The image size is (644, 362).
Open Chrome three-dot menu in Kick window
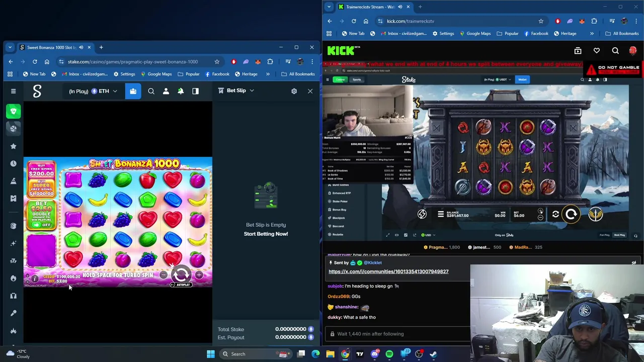pos(636,21)
